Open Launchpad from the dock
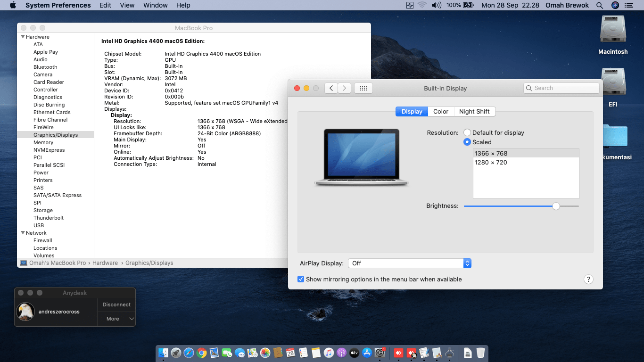This screenshot has width=644, height=362. pos(176,353)
